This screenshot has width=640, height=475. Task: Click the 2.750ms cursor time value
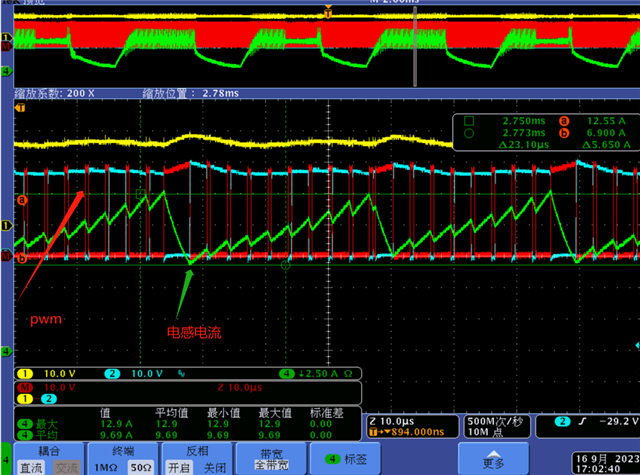pyautogui.click(x=524, y=121)
